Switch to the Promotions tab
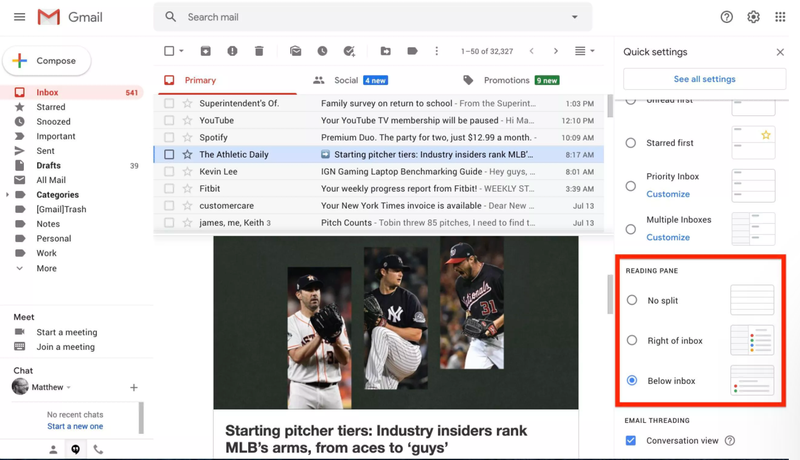The width and height of the screenshot is (800, 460). (506, 80)
